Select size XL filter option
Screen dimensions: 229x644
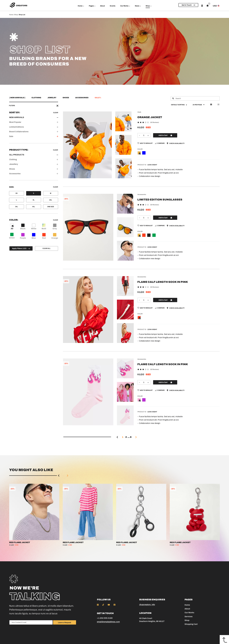tap(34, 200)
